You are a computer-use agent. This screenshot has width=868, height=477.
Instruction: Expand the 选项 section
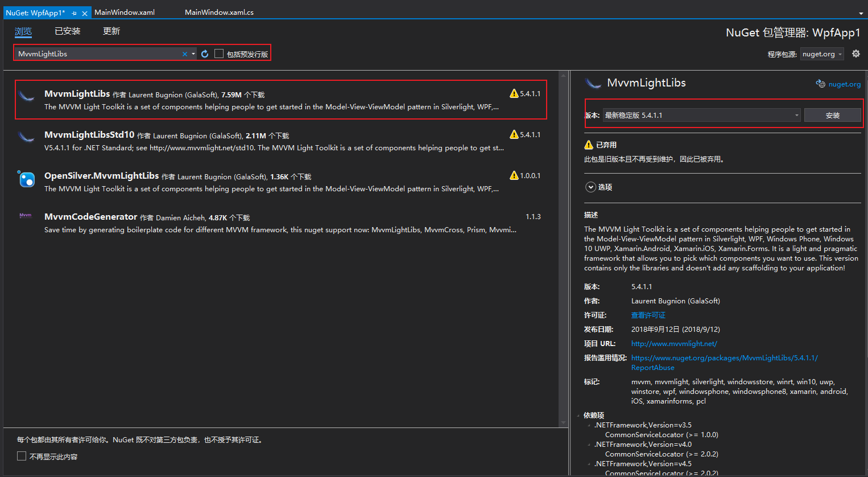tap(591, 187)
